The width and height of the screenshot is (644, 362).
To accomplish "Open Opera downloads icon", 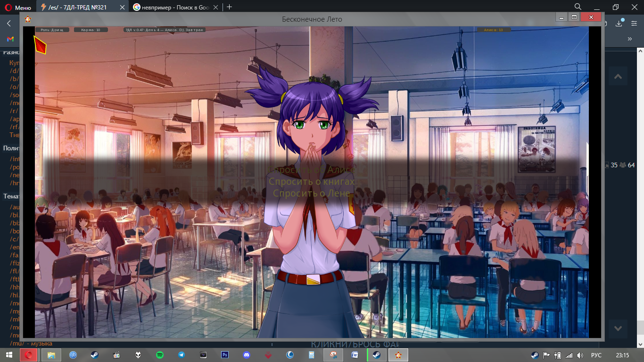I will point(619,23).
